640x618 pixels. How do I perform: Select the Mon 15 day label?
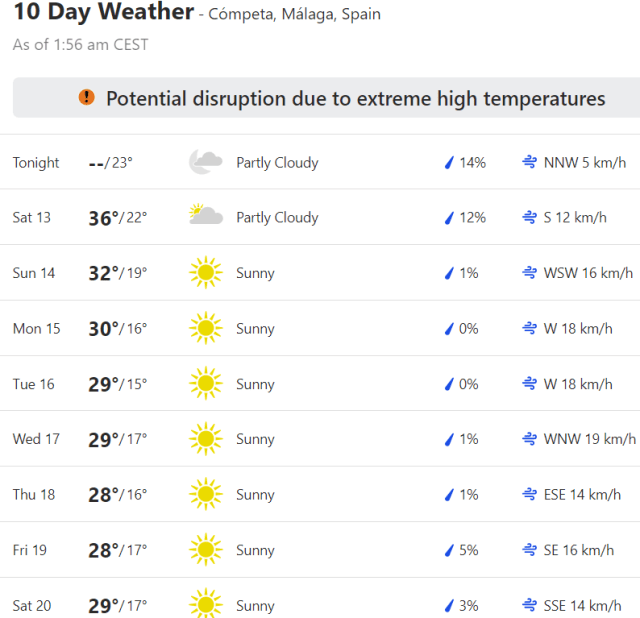point(36,329)
